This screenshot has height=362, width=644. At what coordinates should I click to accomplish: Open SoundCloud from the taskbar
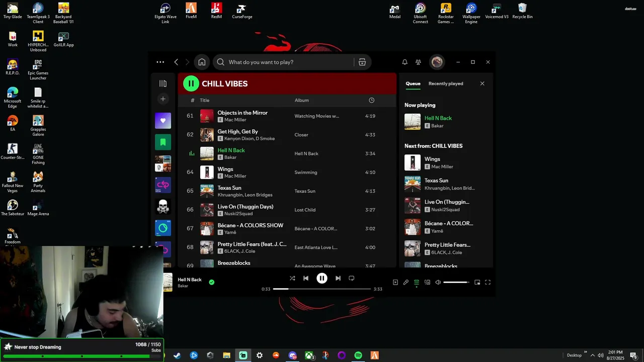(x=276, y=355)
